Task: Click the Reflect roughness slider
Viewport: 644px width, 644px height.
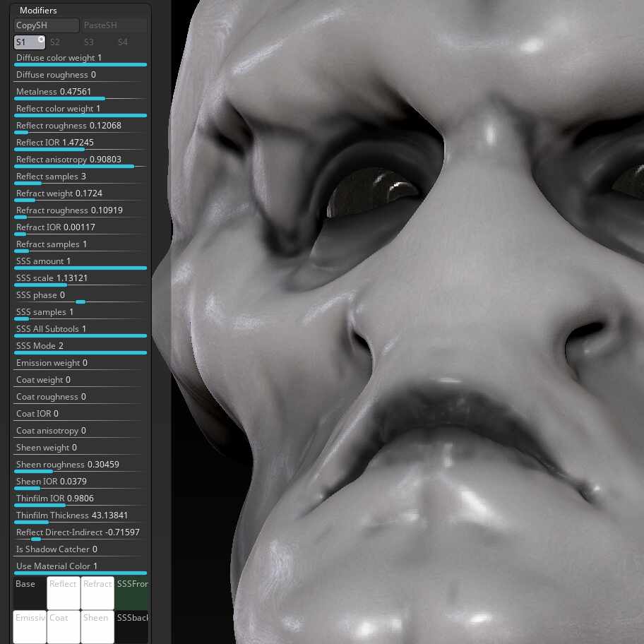Action: tap(80, 127)
